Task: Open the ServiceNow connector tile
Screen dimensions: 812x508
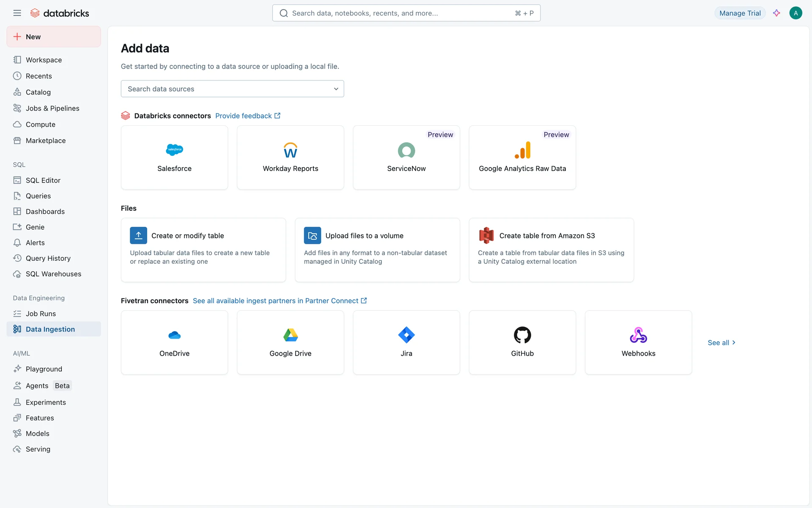Action: pyautogui.click(x=406, y=157)
